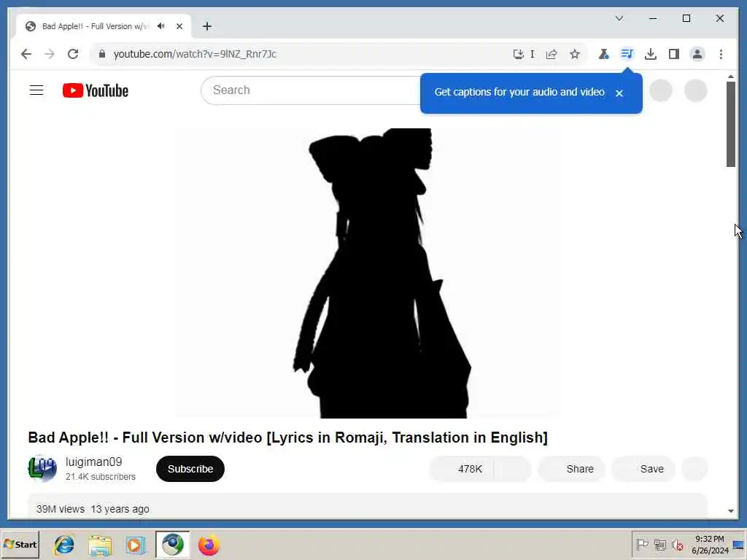This screenshot has width=747, height=560.
Task: Open the YouTube hamburger guide menu
Action: pyautogui.click(x=36, y=90)
